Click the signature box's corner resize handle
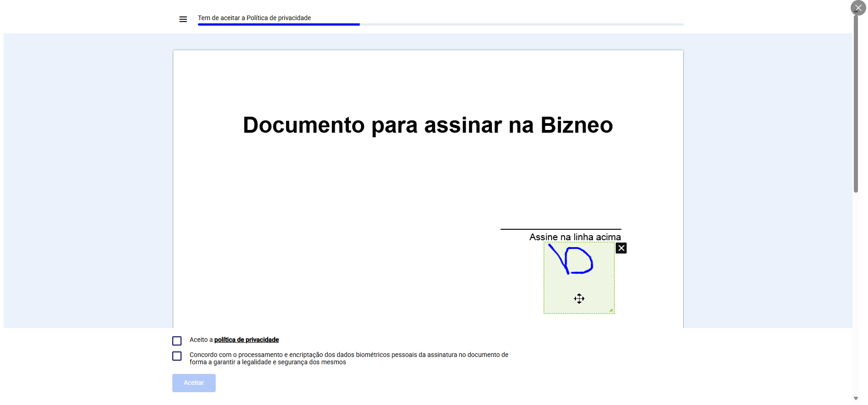 611,310
